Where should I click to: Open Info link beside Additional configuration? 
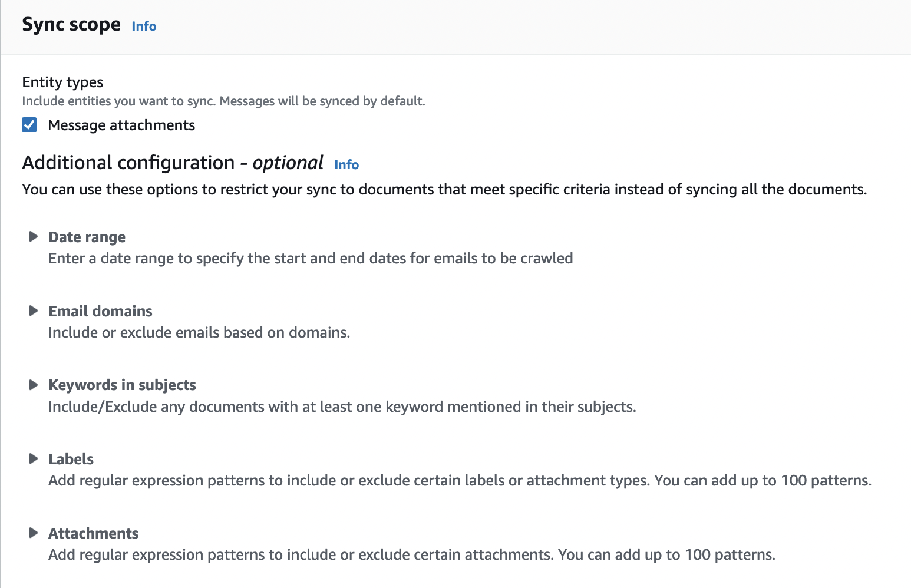346,165
